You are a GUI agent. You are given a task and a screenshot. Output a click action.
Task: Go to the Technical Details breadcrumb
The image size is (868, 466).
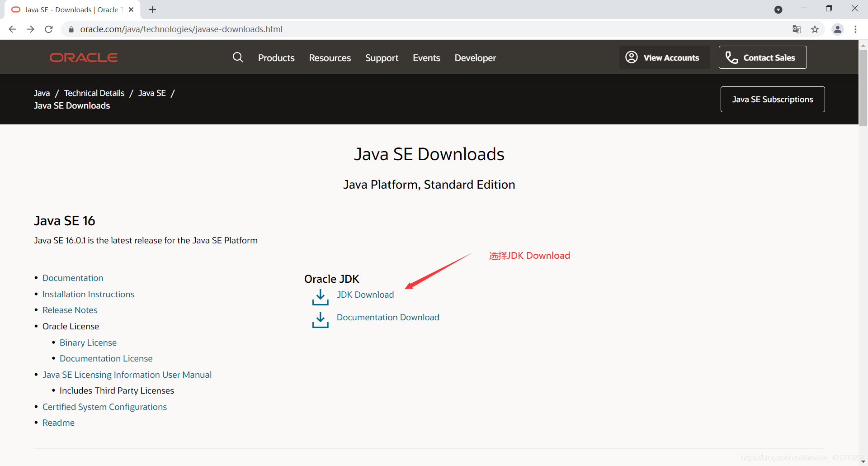(x=94, y=93)
